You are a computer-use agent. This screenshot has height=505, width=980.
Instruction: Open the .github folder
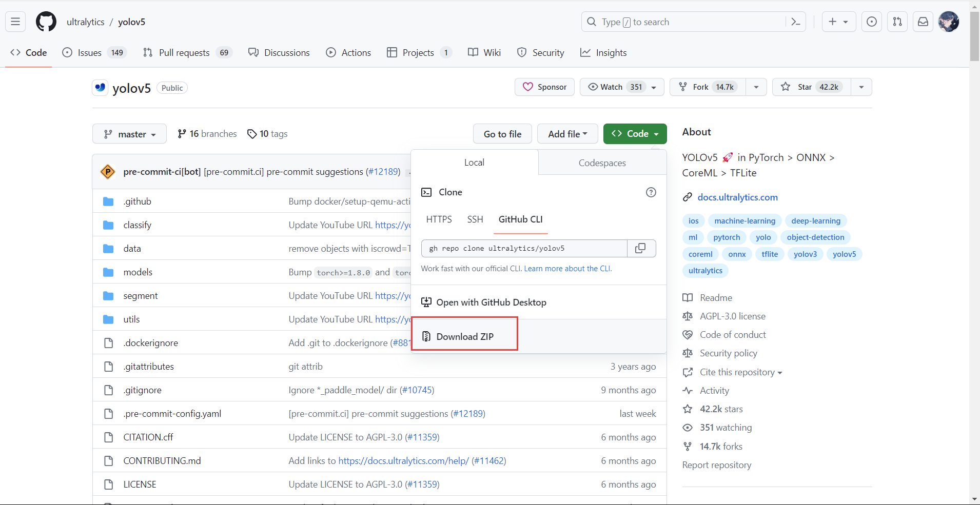138,201
